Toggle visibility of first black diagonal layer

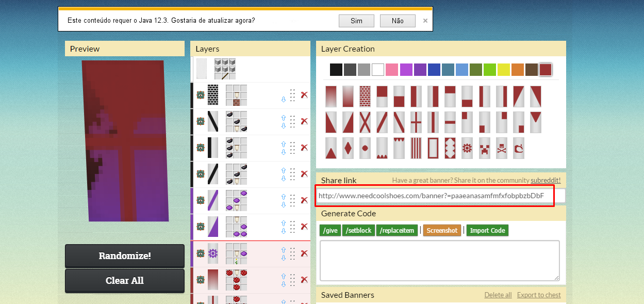point(200,121)
